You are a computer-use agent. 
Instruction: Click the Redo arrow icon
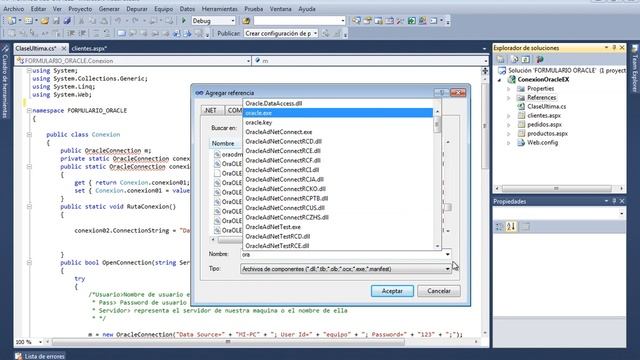[136, 21]
